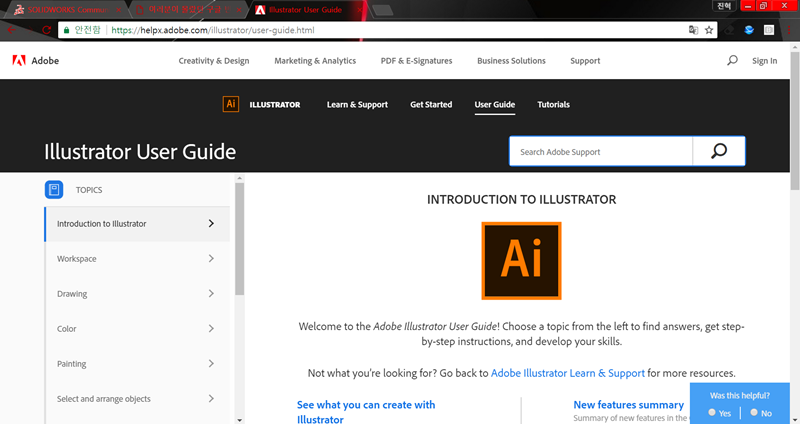Submit search with the magnifier button

click(719, 151)
